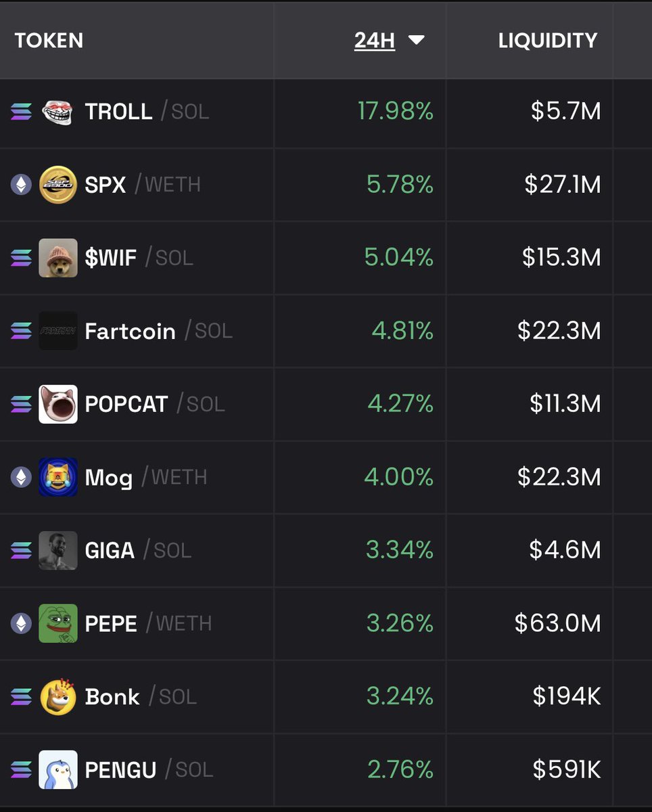The height and width of the screenshot is (812, 652).
Task: Select the PENGU row's 2.76% change
Action: (400, 769)
